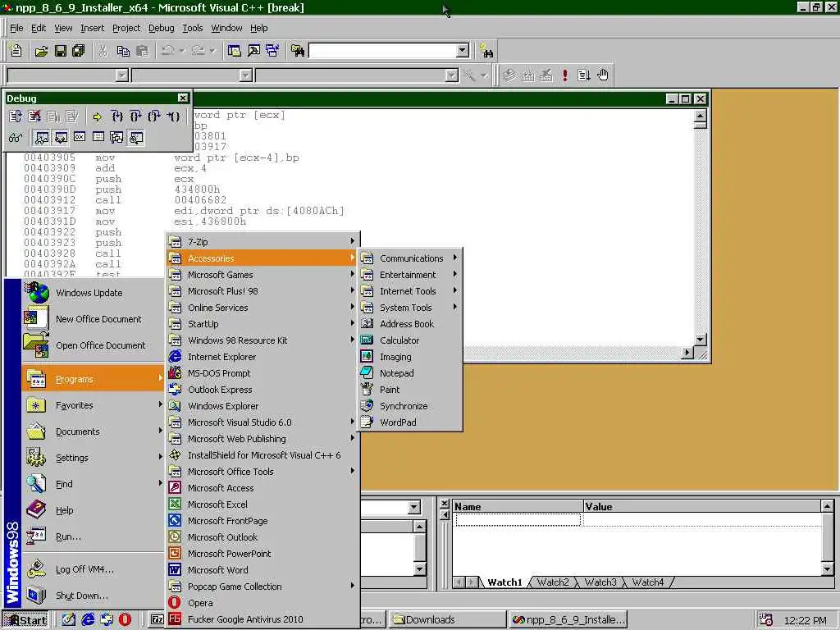Click the empty Name cell in Watch1
Image resolution: width=840 pixels, height=630 pixels.
click(x=518, y=519)
